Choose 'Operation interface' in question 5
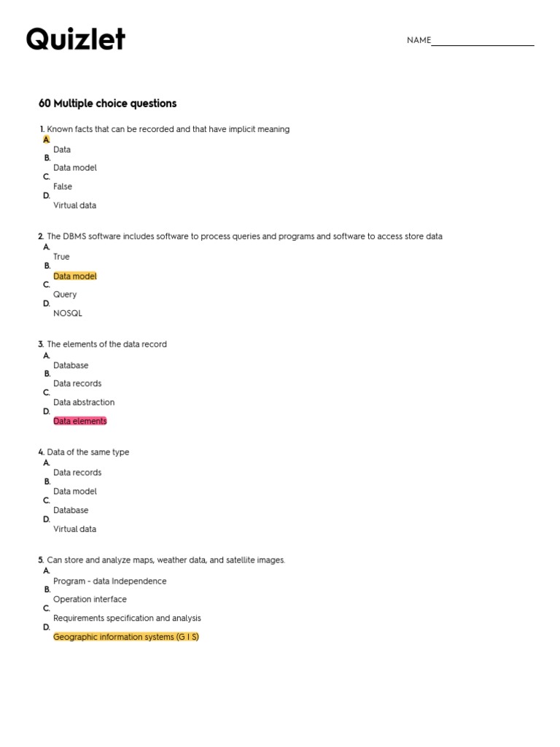The height and width of the screenshot is (747, 560). (x=90, y=600)
